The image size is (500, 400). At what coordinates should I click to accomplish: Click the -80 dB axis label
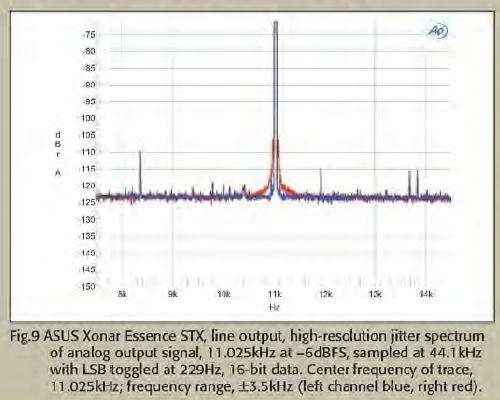(88, 51)
